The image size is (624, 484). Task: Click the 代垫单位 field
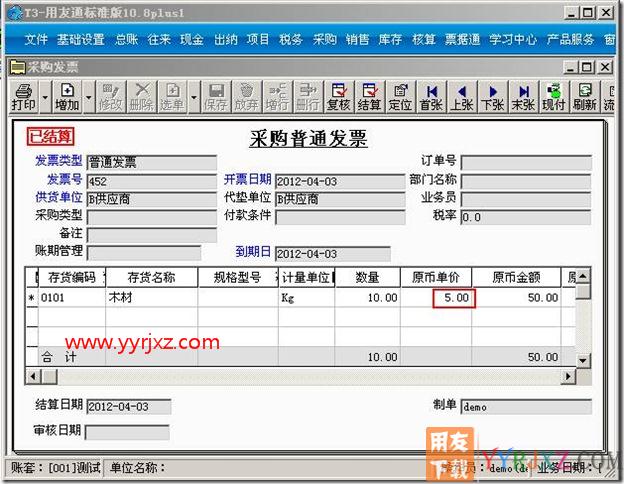(x=340, y=199)
